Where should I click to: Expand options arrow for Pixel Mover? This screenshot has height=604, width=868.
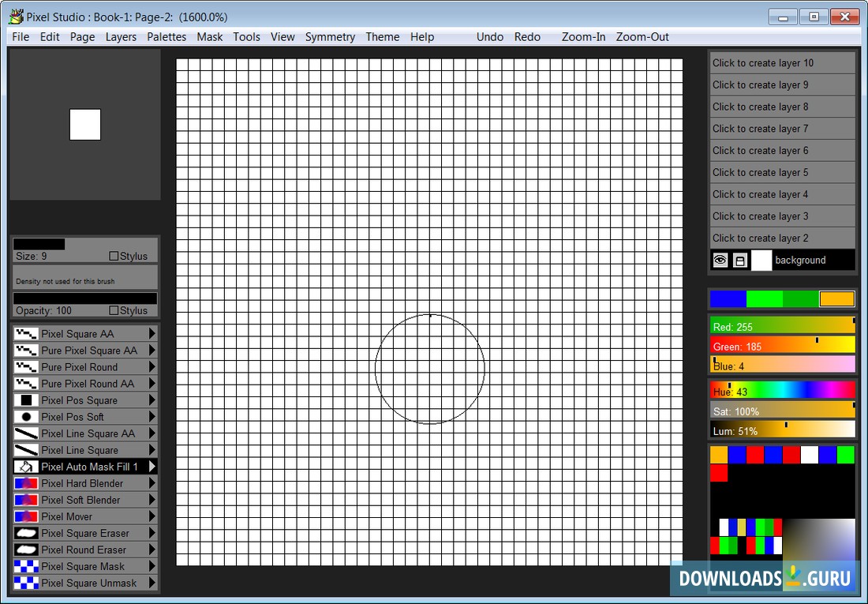click(152, 516)
